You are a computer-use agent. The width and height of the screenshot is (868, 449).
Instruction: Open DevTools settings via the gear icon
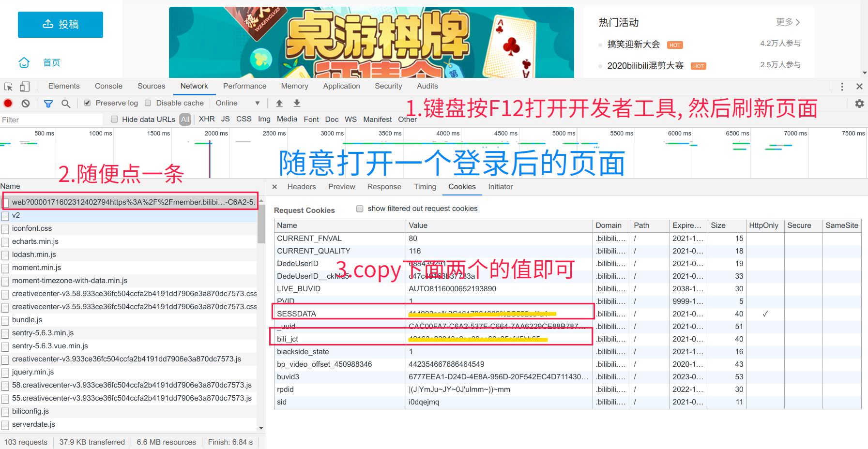coord(859,103)
